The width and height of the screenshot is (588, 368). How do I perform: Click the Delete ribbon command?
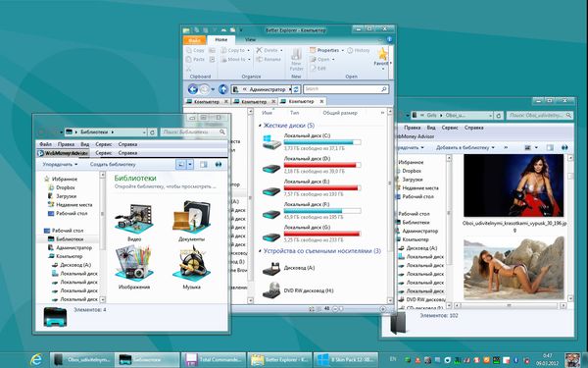pyautogui.click(x=268, y=50)
